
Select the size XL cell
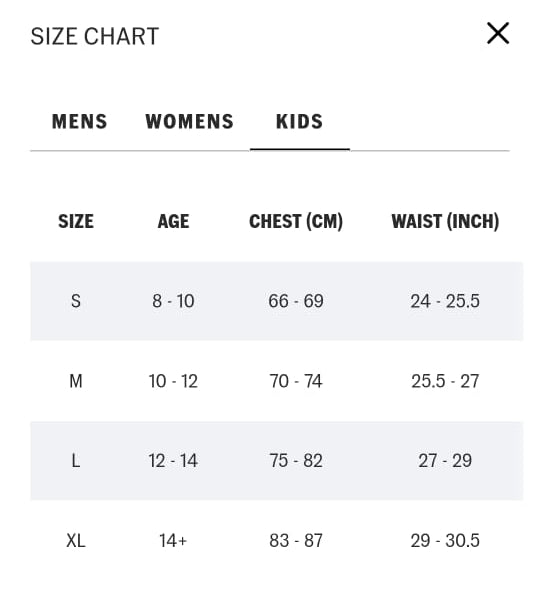76,541
